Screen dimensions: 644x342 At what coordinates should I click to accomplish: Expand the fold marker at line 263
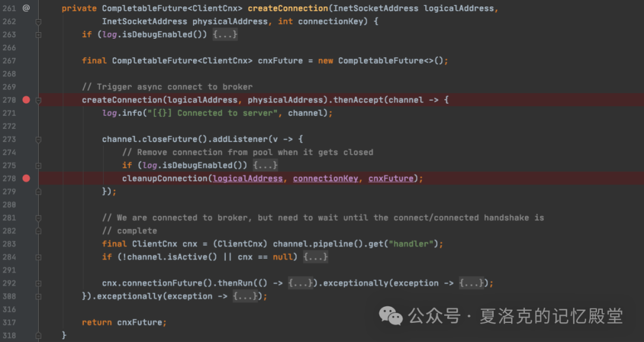coord(38,35)
